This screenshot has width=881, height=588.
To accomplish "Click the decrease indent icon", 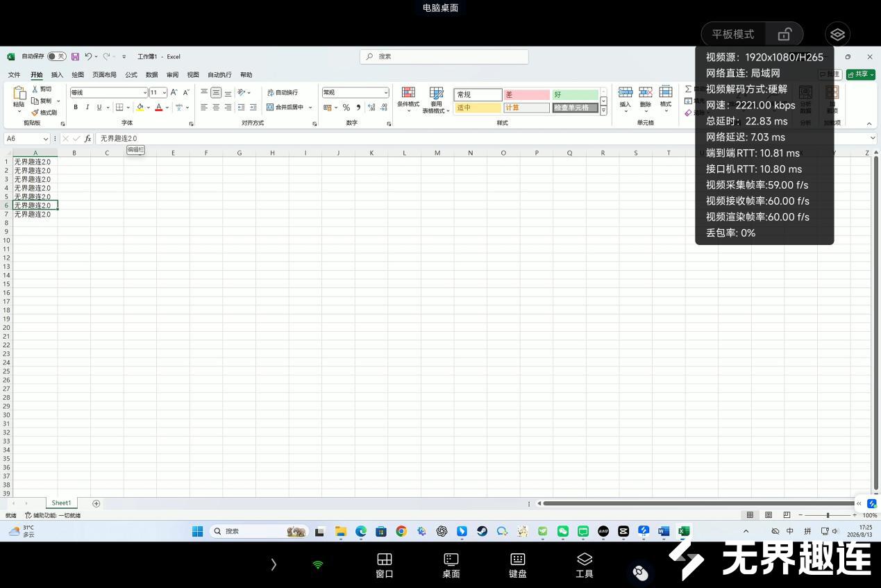I will point(241,108).
